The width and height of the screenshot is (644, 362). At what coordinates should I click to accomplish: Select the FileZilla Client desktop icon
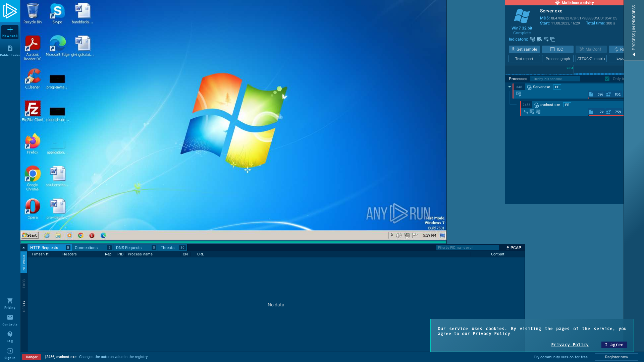pyautogui.click(x=33, y=111)
